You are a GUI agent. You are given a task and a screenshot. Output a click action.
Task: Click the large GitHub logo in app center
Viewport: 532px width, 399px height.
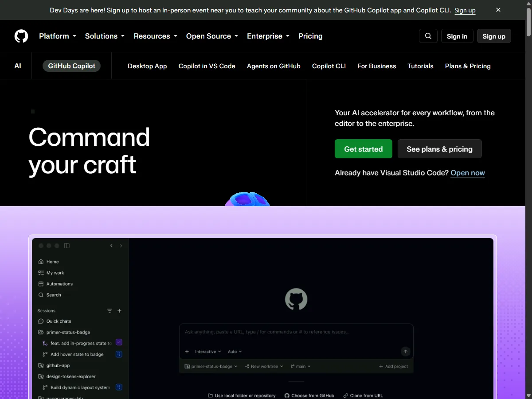point(296,299)
